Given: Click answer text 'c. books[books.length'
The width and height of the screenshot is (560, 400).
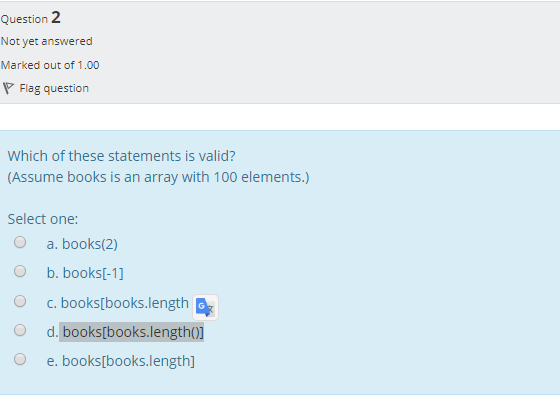Looking at the screenshot, I should [x=118, y=303].
